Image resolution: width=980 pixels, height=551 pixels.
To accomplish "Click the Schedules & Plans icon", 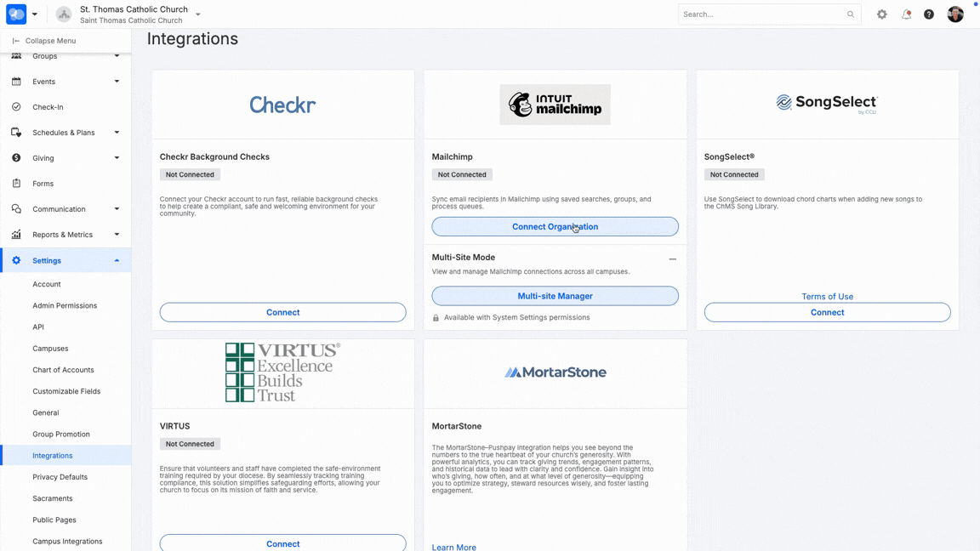I will [18, 132].
